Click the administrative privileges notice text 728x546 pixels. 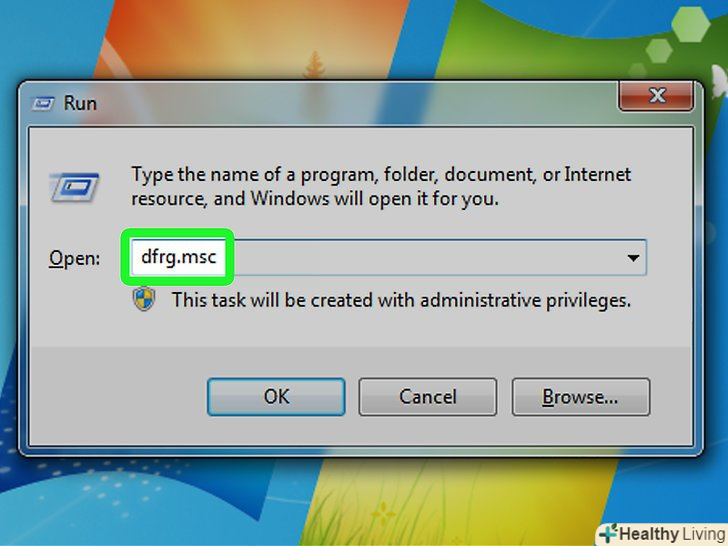tap(401, 300)
